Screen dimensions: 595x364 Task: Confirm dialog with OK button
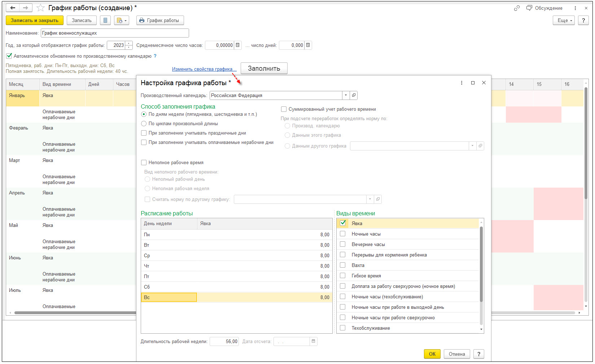(432, 354)
